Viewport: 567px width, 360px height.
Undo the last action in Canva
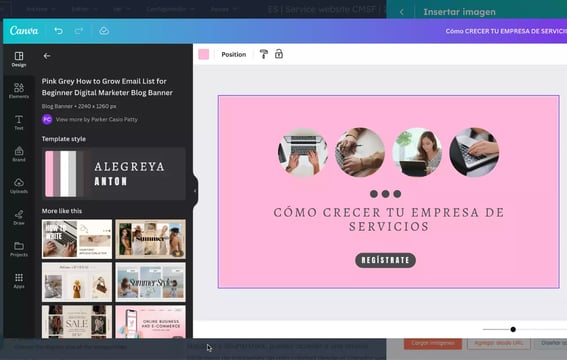click(58, 31)
